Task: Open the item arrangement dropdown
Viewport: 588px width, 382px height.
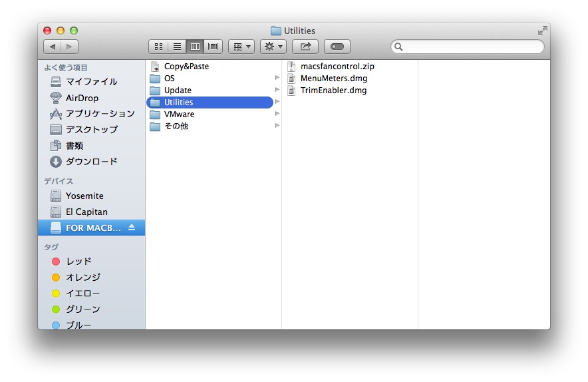Action: (x=241, y=47)
